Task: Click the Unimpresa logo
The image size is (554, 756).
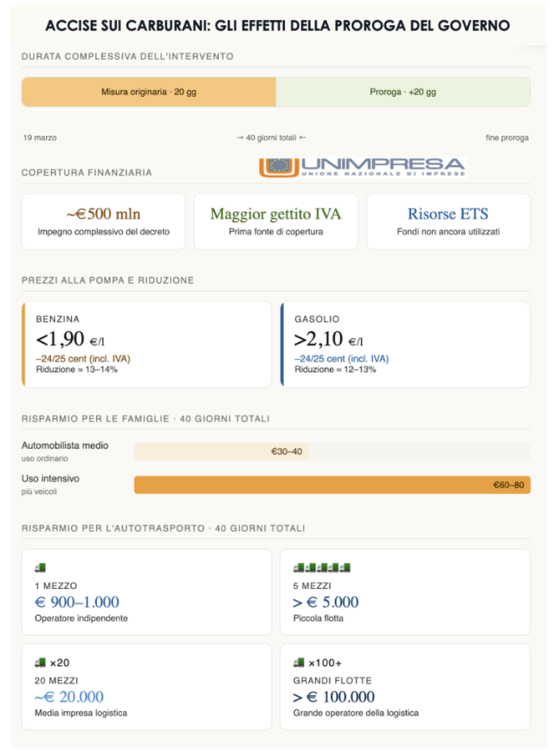Action: (362, 167)
